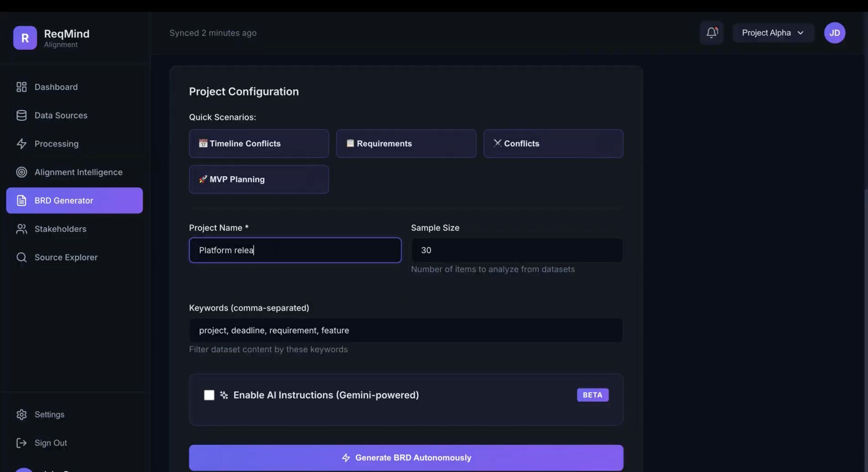Click the BETA badge
The image size is (868, 472).
(593, 395)
